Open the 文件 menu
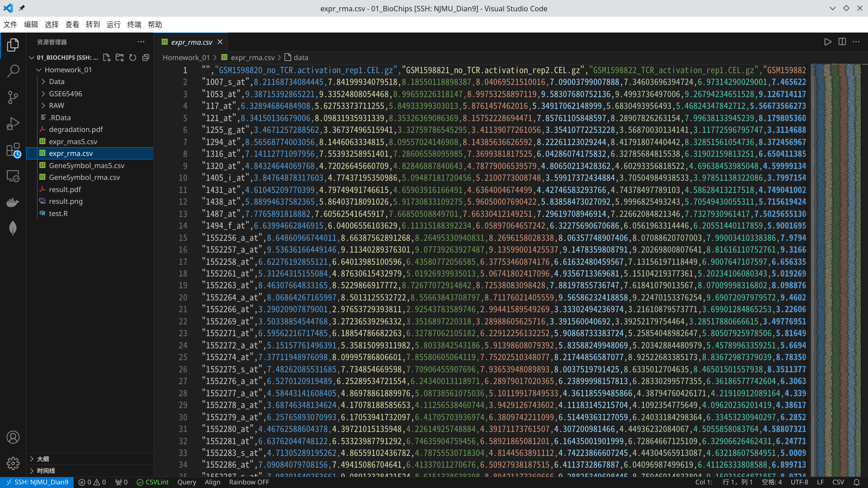 [10, 24]
